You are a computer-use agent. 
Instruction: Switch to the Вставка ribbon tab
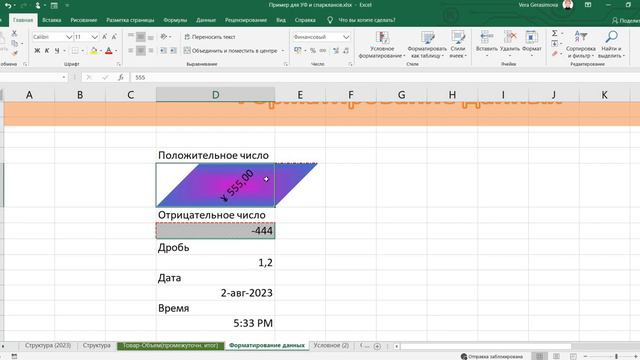click(x=51, y=20)
